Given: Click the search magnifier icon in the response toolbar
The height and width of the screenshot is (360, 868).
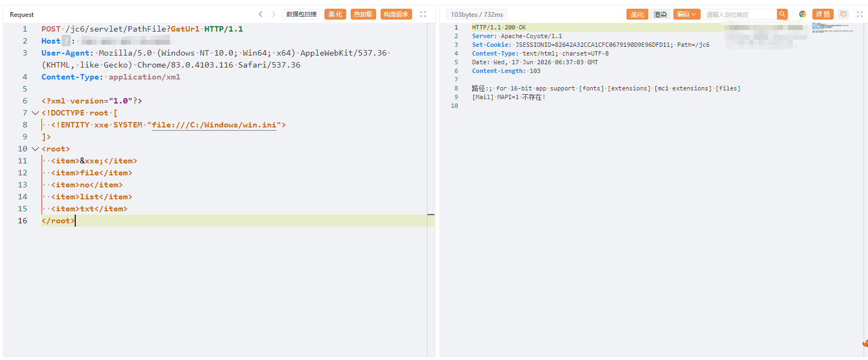Looking at the screenshot, I should point(782,14).
